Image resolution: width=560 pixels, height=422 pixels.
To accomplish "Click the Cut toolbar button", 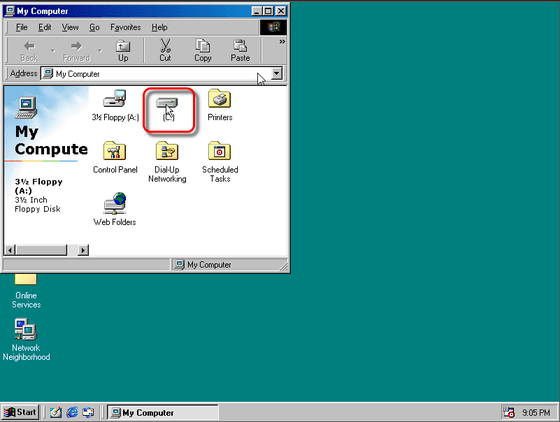I will click(x=165, y=51).
